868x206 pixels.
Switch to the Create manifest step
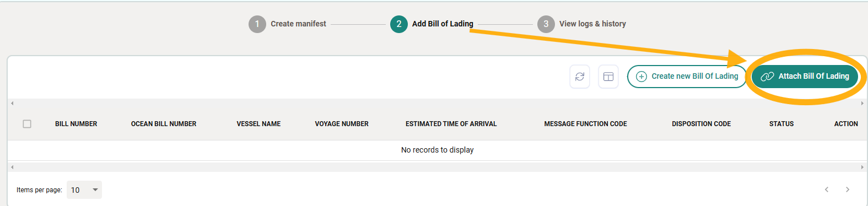(x=298, y=24)
